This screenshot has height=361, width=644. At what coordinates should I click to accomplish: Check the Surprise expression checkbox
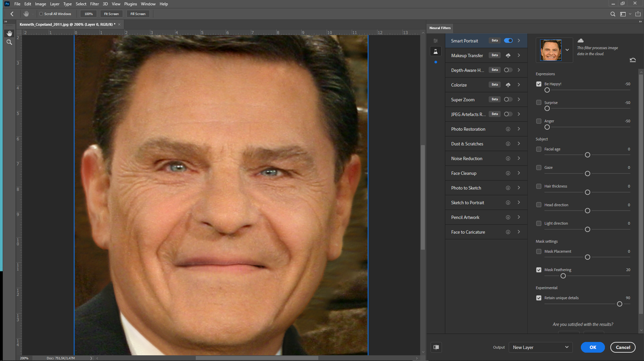point(539,103)
